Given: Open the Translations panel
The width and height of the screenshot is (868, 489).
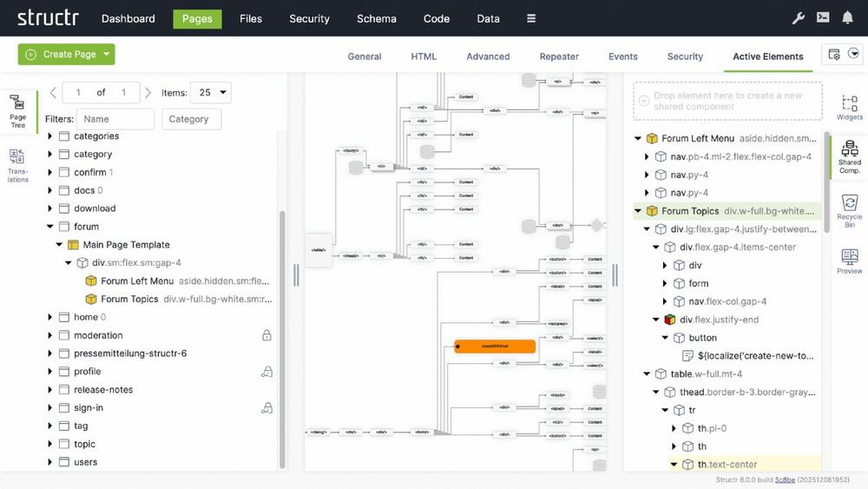Looking at the screenshot, I should [x=17, y=165].
